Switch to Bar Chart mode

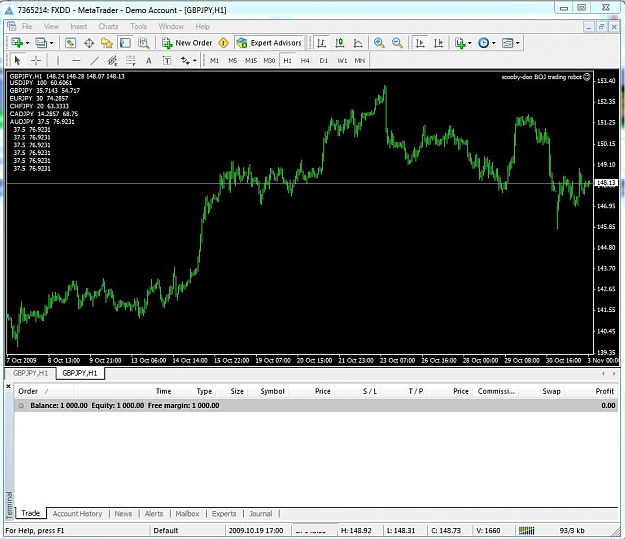[x=321, y=43]
